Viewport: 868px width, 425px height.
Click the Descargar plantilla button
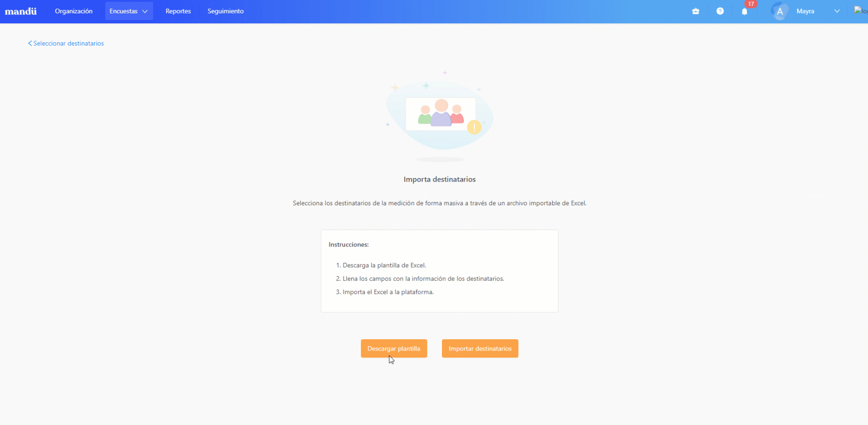(x=394, y=349)
